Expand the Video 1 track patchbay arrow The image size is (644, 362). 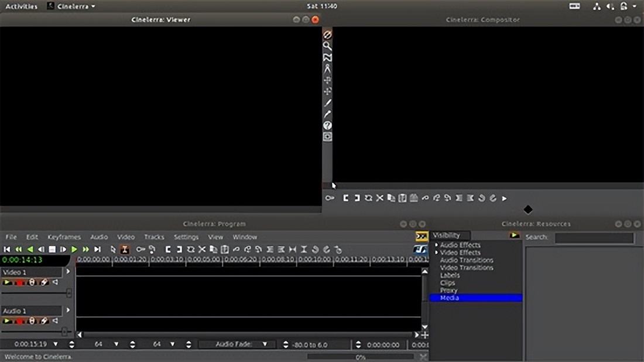tap(68, 272)
